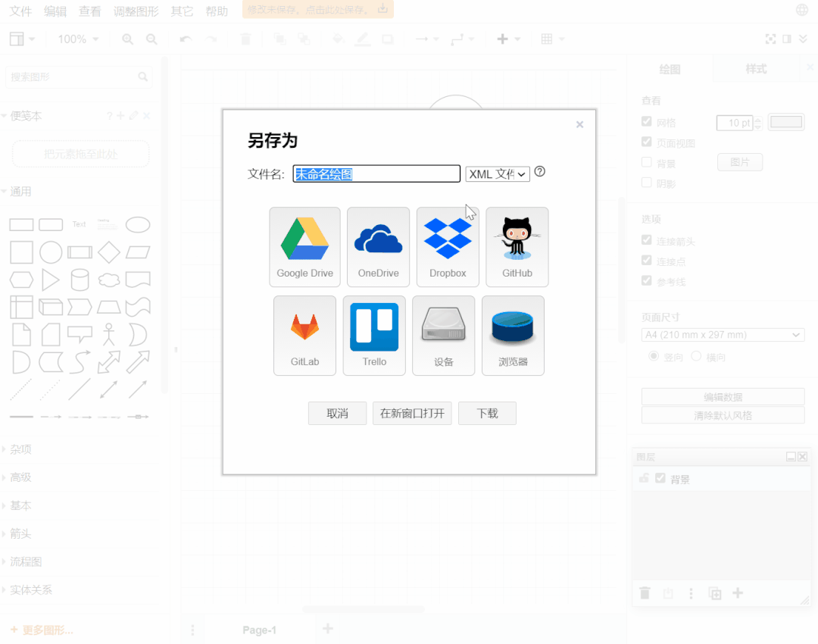Toggle shadow toolbar icon
Image resolution: width=818 pixels, height=644 pixels.
[387, 39]
